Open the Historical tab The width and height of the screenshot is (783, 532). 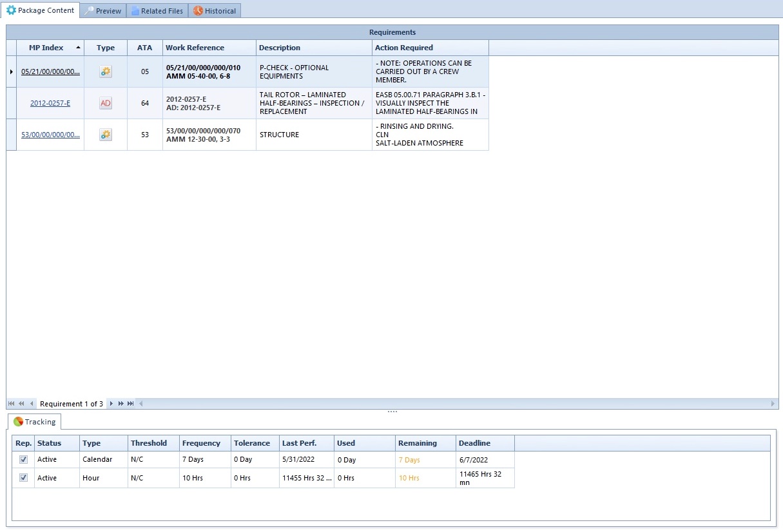[215, 11]
